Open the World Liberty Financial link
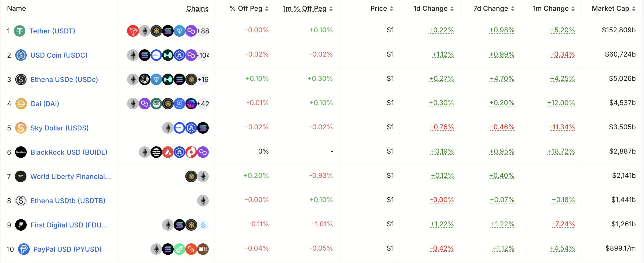 [x=71, y=177]
